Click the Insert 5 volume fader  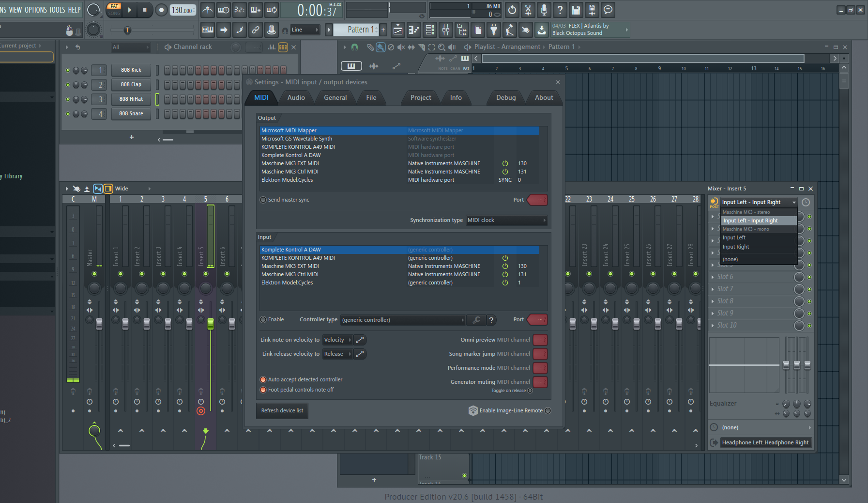(211, 323)
